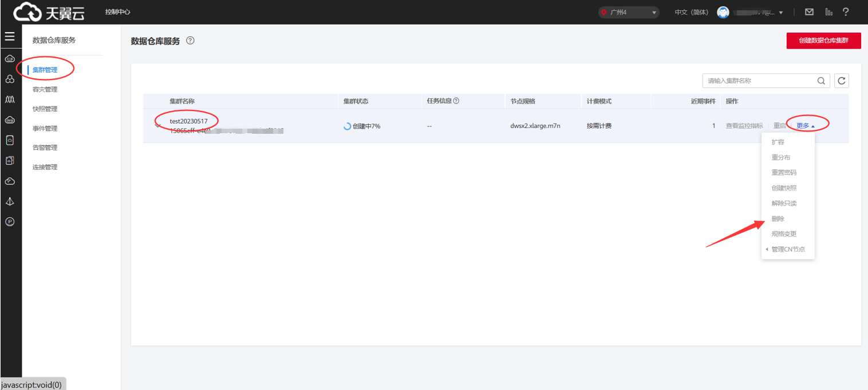
Task: Select 容灾管理 in the left navigation
Action: 45,89
